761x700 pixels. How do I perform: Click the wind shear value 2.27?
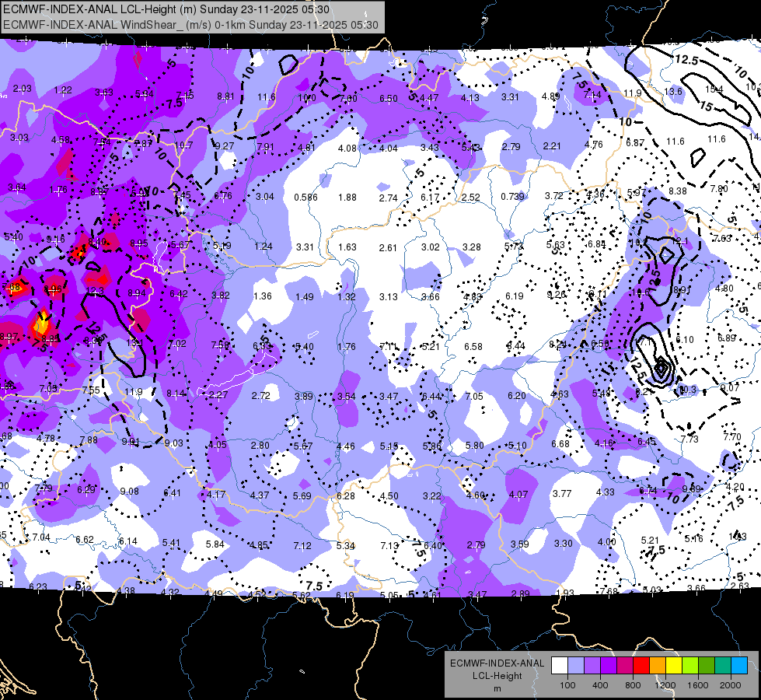pyautogui.click(x=218, y=395)
